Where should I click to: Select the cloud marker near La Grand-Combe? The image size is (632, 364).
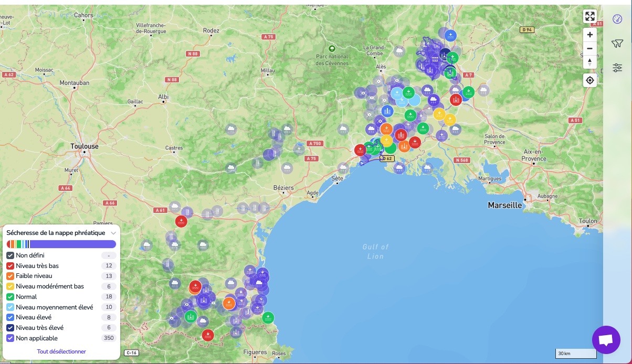[399, 51]
